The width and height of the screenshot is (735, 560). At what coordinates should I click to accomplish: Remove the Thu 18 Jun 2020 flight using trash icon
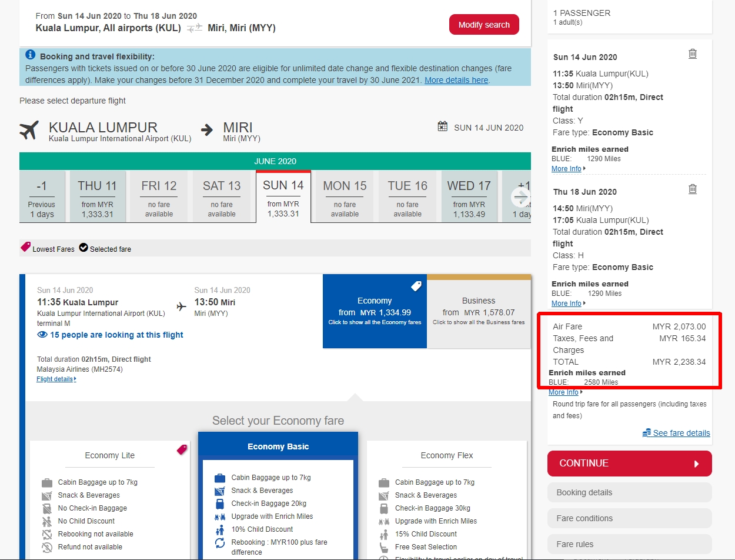[x=693, y=189]
